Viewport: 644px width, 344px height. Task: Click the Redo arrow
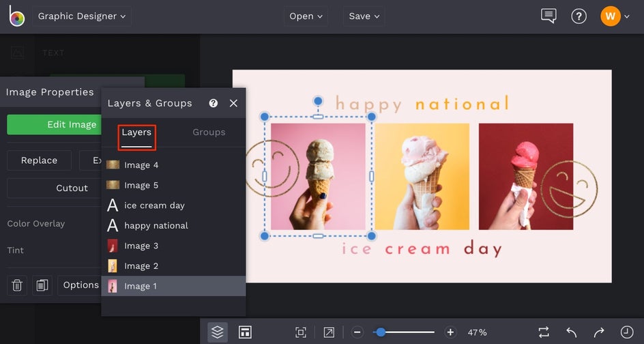pyautogui.click(x=599, y=332)
